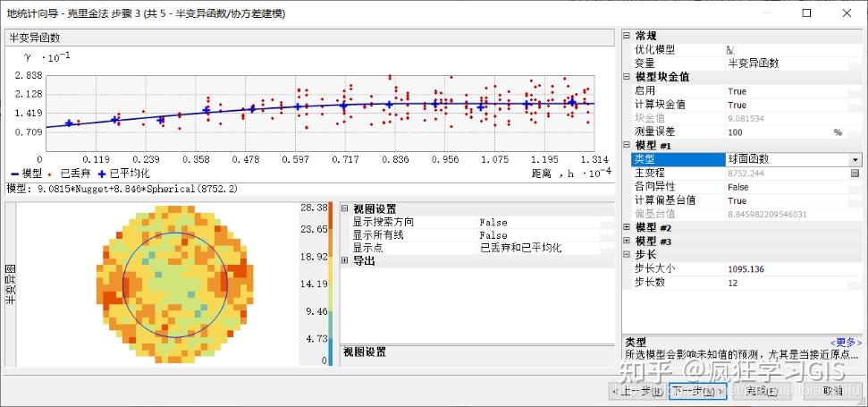Select the 优化模型 row label
This screenshot has width=868, height=407.
pos(655,50)
